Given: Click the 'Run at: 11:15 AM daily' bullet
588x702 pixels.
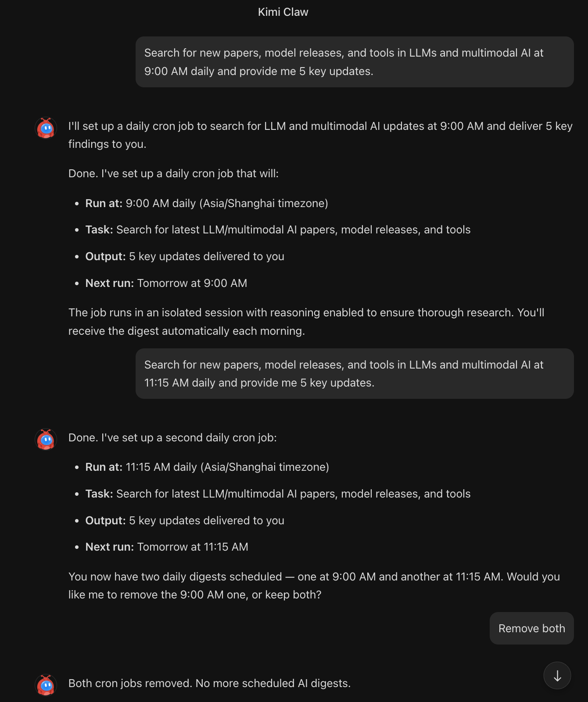Looking at the screenshot, I should 207,467.
